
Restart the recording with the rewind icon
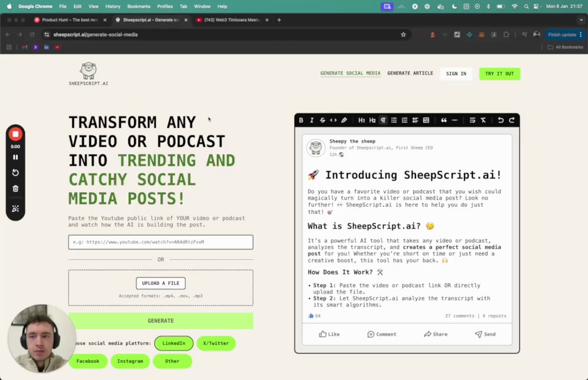[x=15, y=173]
